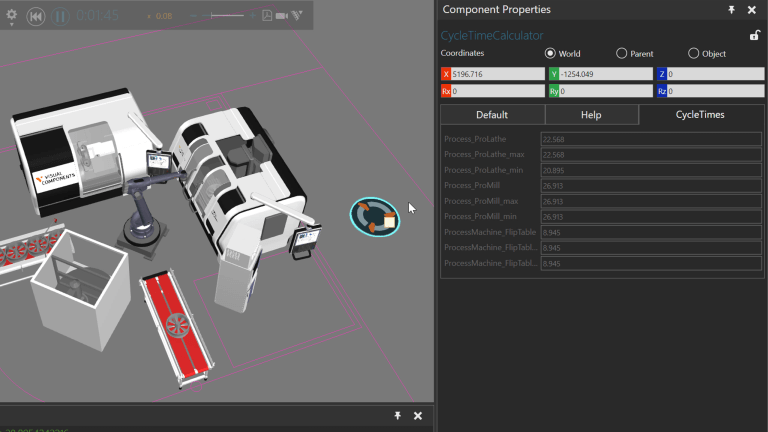Pause the running simulation

pyautogui.click(x=60, y=17)
